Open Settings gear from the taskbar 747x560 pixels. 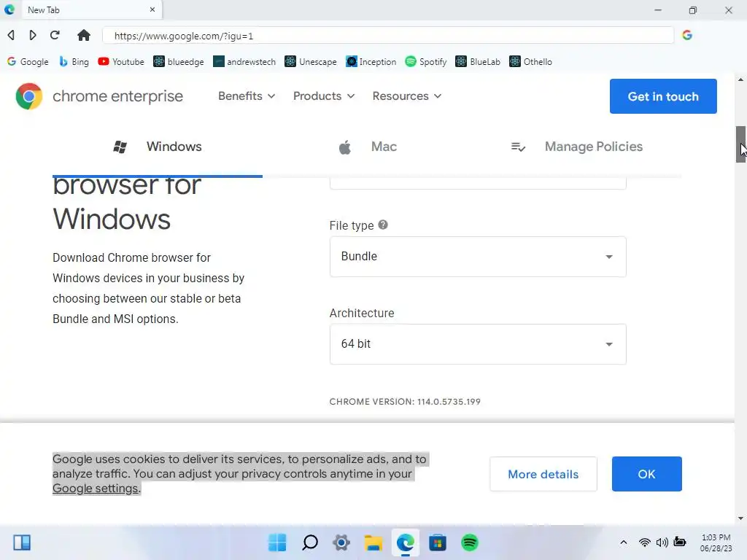tap(341, 542)
